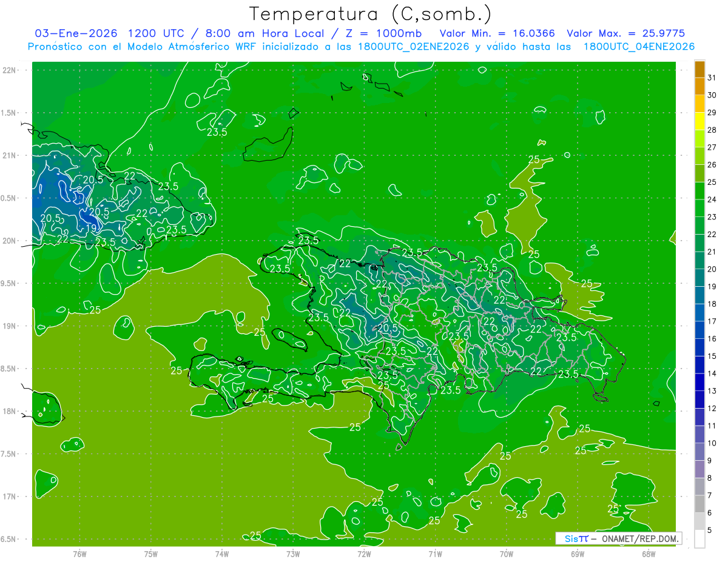Pick the yellow swatch between 27 and 28
This screenshot has height=562, width=728.
[x=699, y=138]
